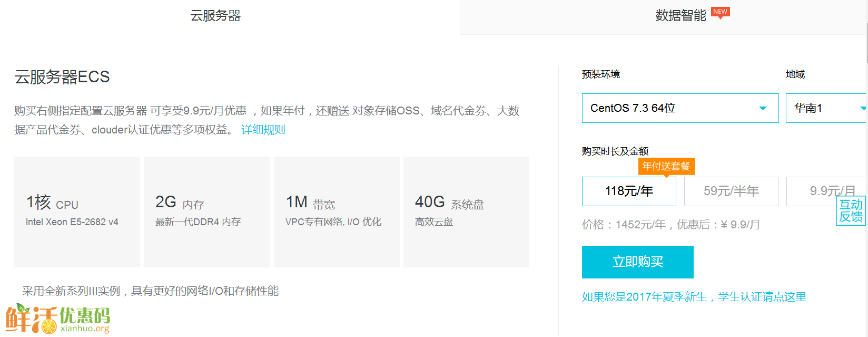Screen dimensions: 868x337
Task: Open the 详细规则 link
Action: (x=263, y=129)
